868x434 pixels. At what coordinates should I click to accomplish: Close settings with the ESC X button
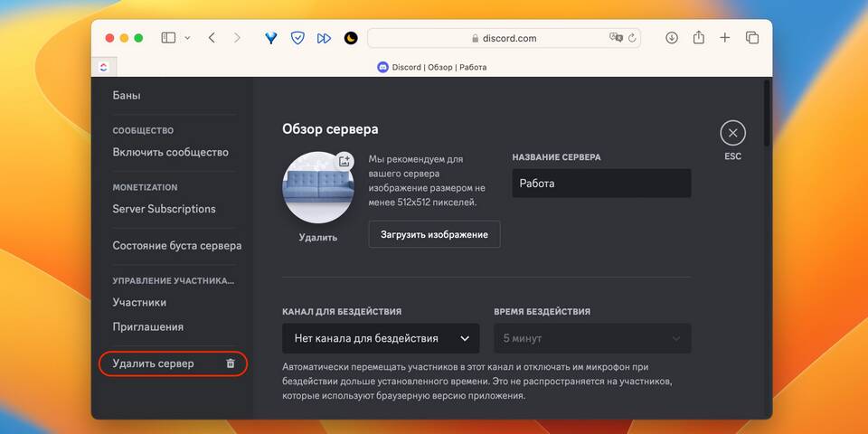pos(733,134)
